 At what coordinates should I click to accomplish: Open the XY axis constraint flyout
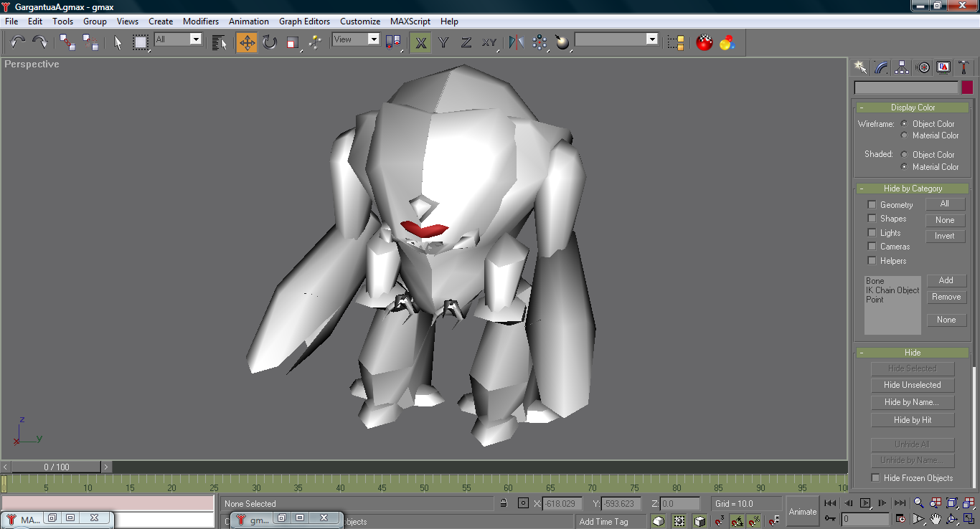coord(489,42)
